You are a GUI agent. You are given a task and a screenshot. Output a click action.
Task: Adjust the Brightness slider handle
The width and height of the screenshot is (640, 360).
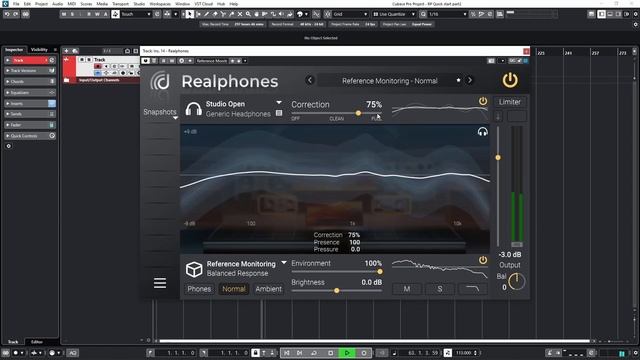click(337, 291)
